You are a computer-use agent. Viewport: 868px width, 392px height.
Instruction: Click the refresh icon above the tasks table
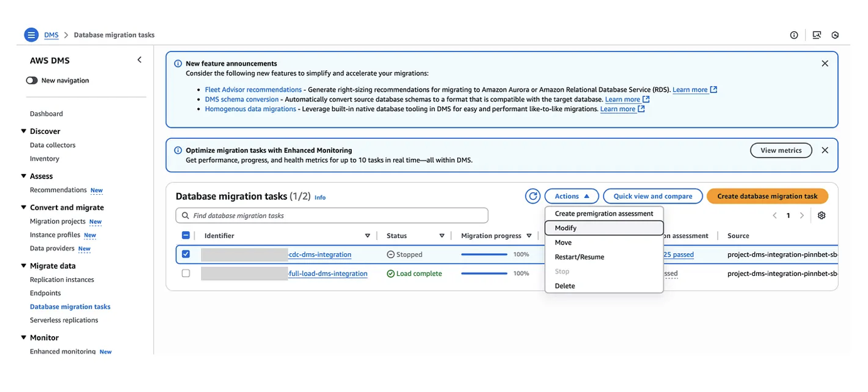pos(533,196)
